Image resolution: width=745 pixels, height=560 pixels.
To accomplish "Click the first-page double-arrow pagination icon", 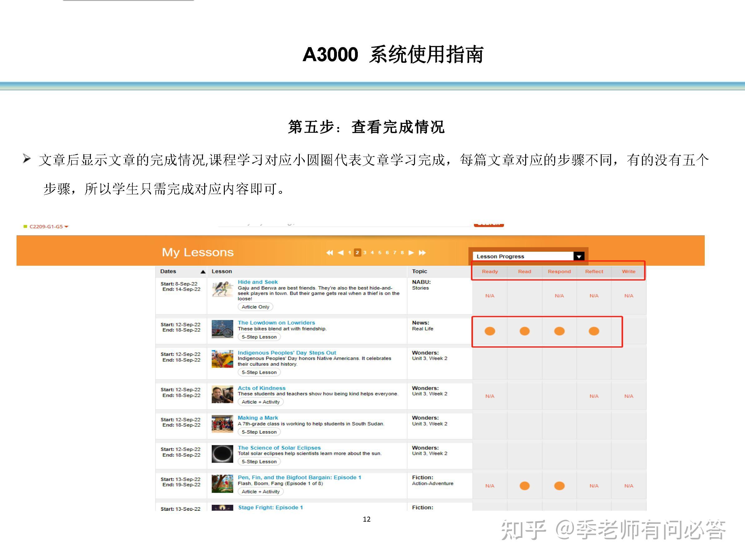I will coord(330,252).
